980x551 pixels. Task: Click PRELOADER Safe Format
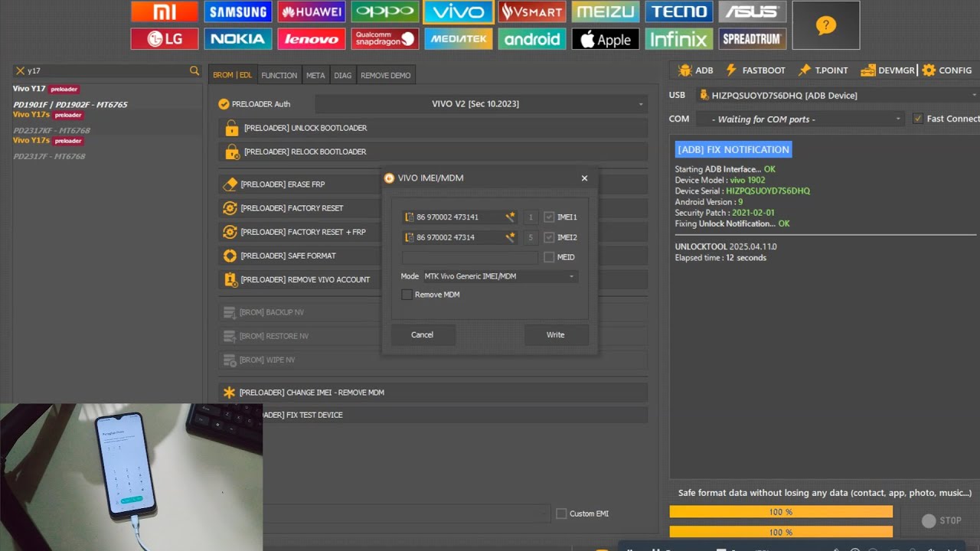(299, 256)
